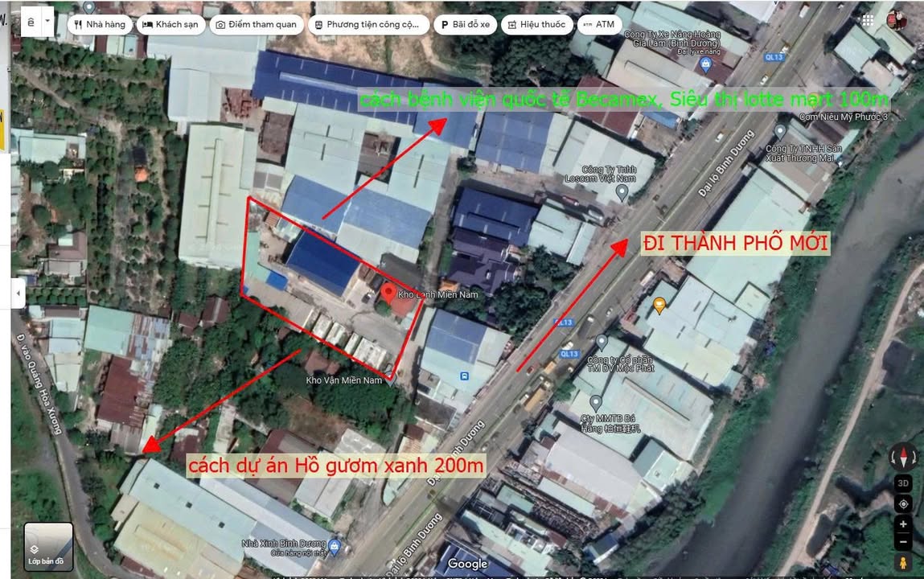
Task: Click the Google logo at bottom
Action: click(x=467, y=565)
